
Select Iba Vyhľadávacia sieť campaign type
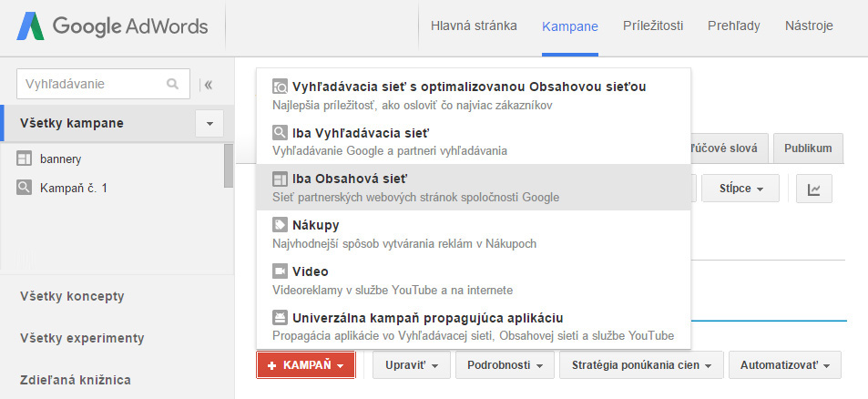(x=474, y=141)
